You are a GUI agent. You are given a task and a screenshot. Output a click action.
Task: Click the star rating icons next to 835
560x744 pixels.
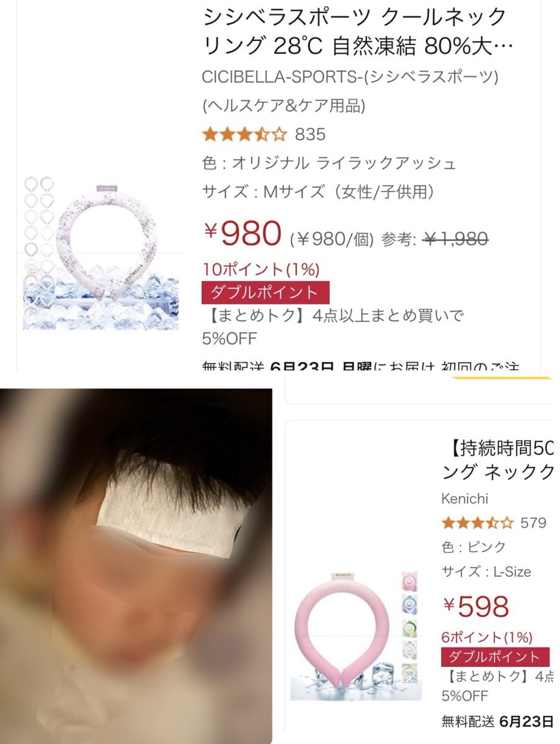point(245,134)
